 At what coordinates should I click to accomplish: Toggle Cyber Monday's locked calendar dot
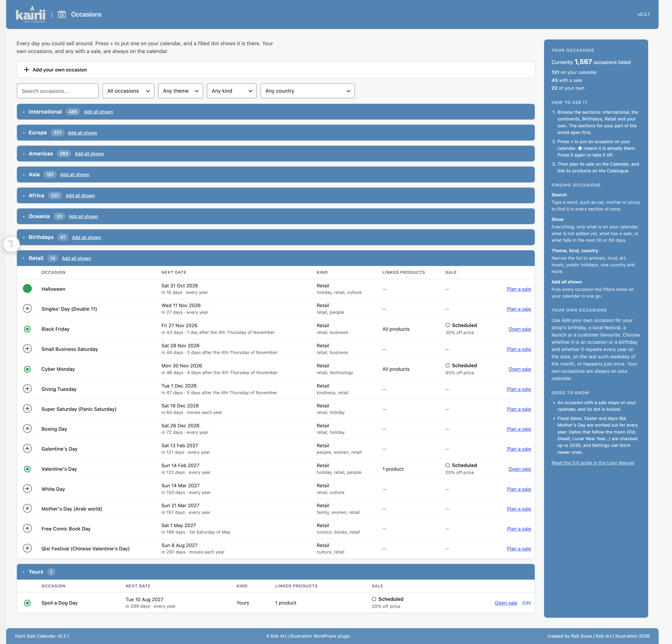(27, 369)
